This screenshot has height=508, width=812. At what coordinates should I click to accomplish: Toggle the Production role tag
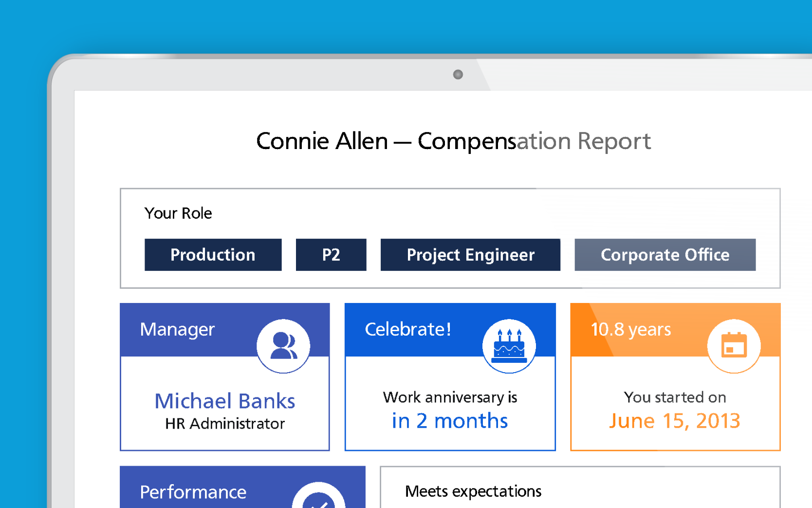(x=213, y=255)
